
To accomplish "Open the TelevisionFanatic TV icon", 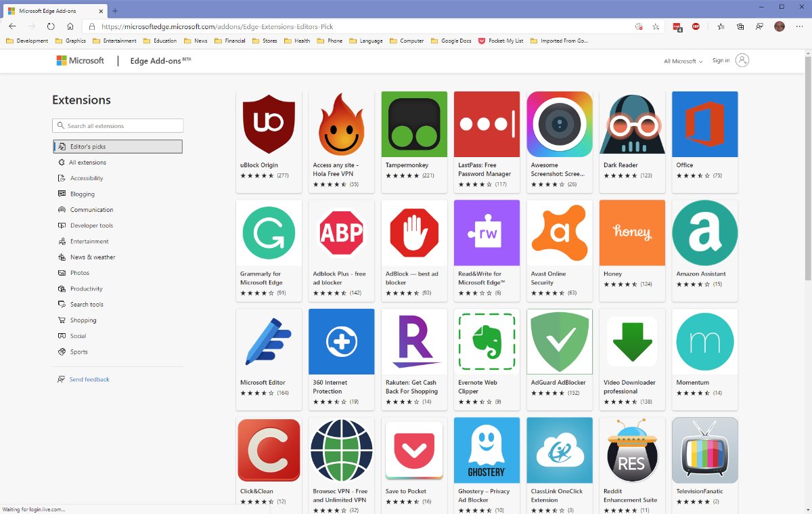I will (705, 450).
